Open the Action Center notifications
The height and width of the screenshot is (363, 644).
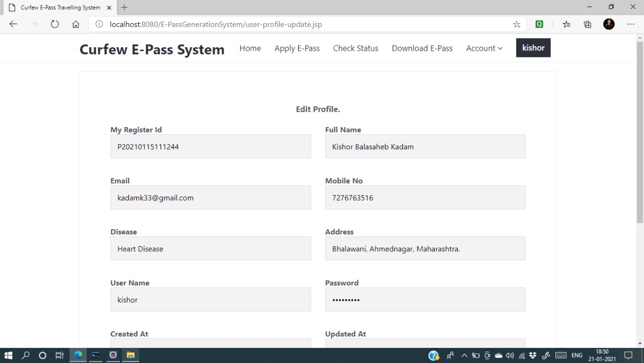coord(628,355)
